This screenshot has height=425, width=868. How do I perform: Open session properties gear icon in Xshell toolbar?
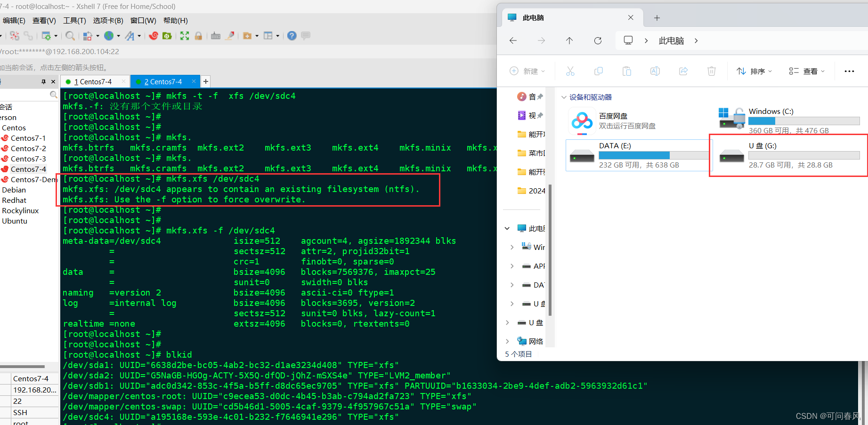coord(46,36)
